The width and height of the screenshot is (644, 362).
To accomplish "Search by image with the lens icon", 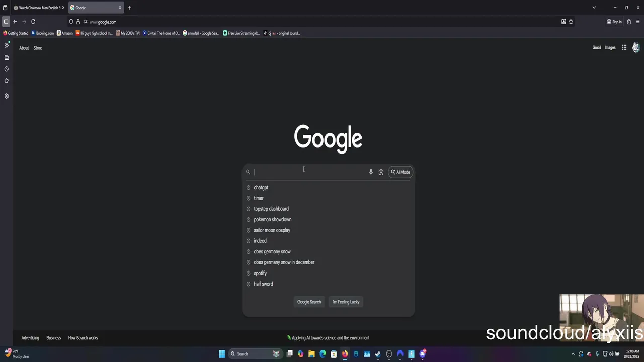I will tap(381, 172).
